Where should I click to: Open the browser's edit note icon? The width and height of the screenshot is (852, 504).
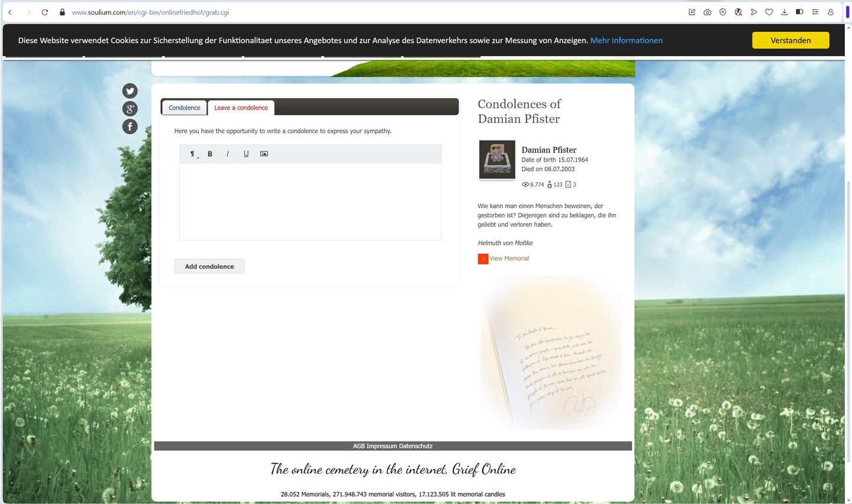pyautogui.click(x=692, y=12)
